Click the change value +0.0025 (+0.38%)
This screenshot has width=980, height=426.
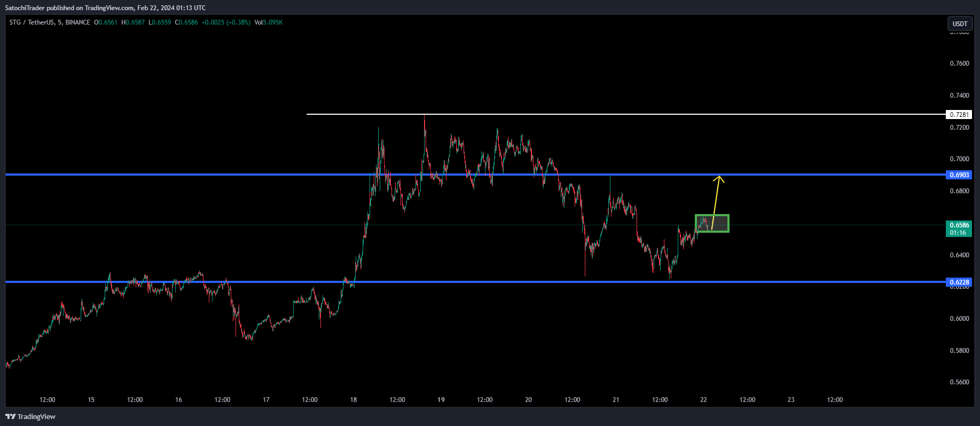(x=226, y=22)
